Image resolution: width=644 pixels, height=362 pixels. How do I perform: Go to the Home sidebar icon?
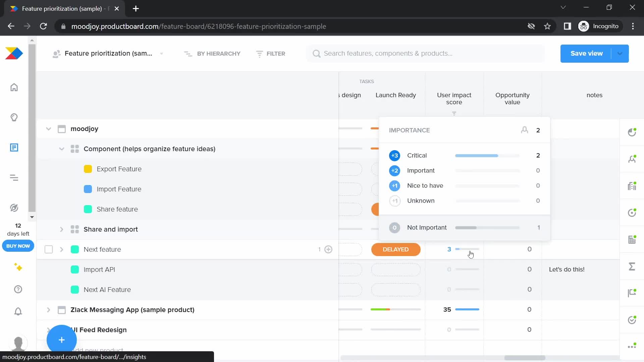(14, 87)
